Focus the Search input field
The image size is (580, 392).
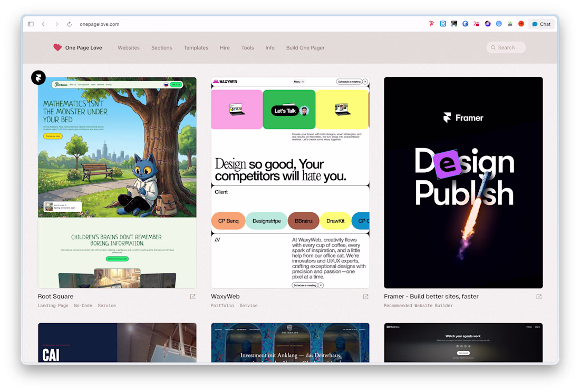point(506,47)
